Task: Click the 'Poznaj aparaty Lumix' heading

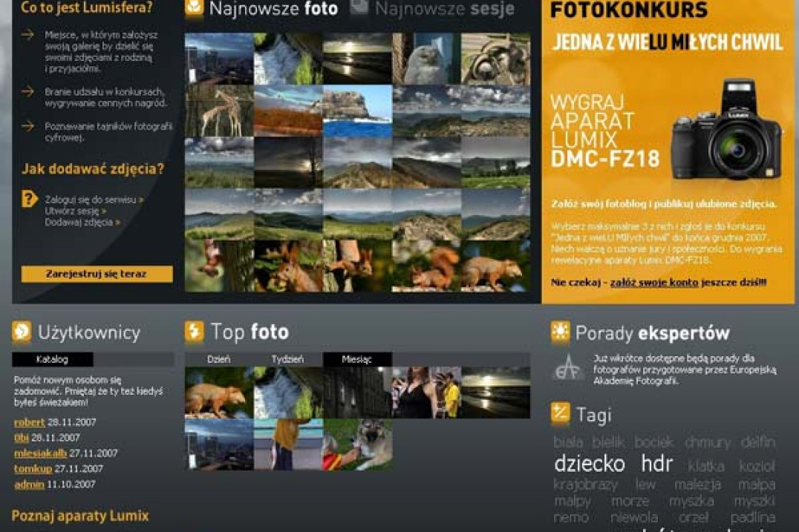Action: click(80, 516)
